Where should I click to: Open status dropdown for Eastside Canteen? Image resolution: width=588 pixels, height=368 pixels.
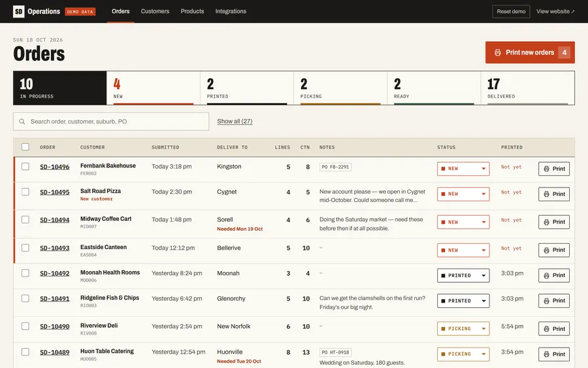pyautogui.click(x=463, y=250)
